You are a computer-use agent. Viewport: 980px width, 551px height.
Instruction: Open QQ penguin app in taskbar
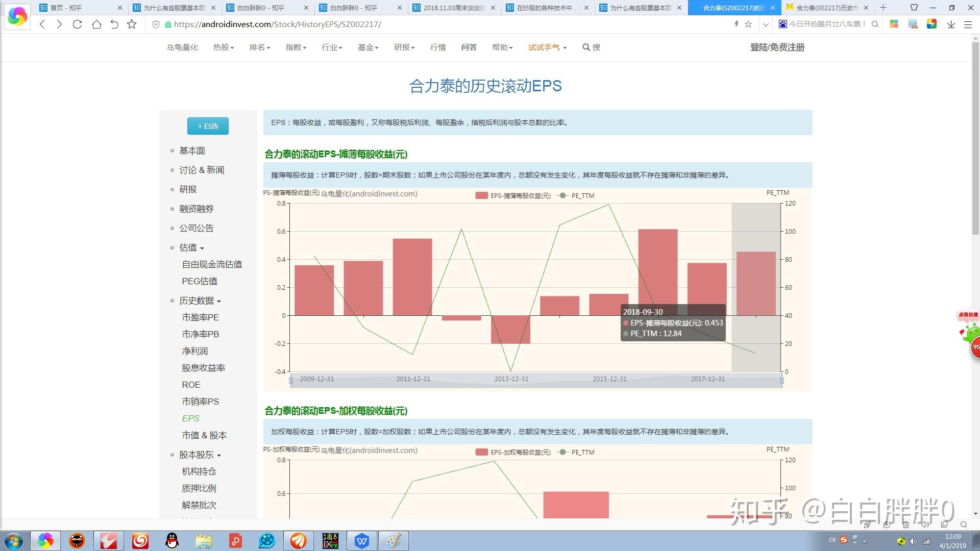tap(172, 541)
